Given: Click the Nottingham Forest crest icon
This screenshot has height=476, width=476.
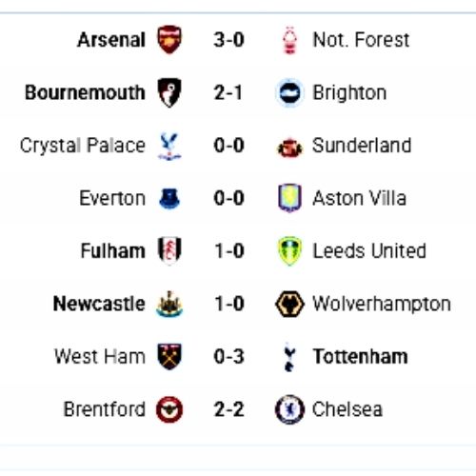Looking at the screenshot, I should click(x=289, y=40).
